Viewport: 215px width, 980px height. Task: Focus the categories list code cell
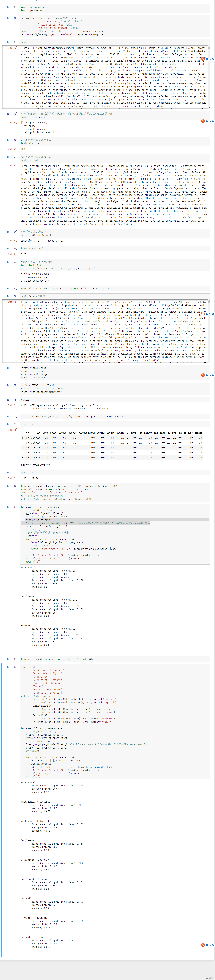pyautogui.click(x=115, y=26)
